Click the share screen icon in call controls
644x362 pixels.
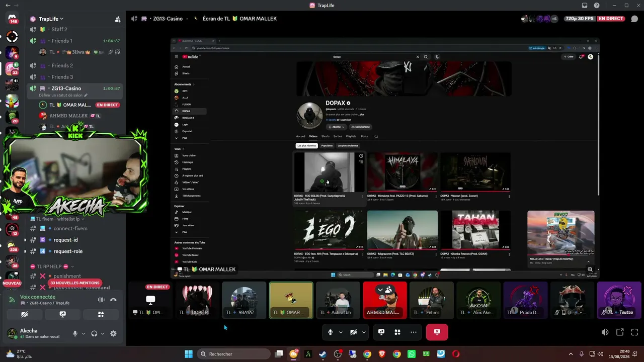(x=381, y=332)
